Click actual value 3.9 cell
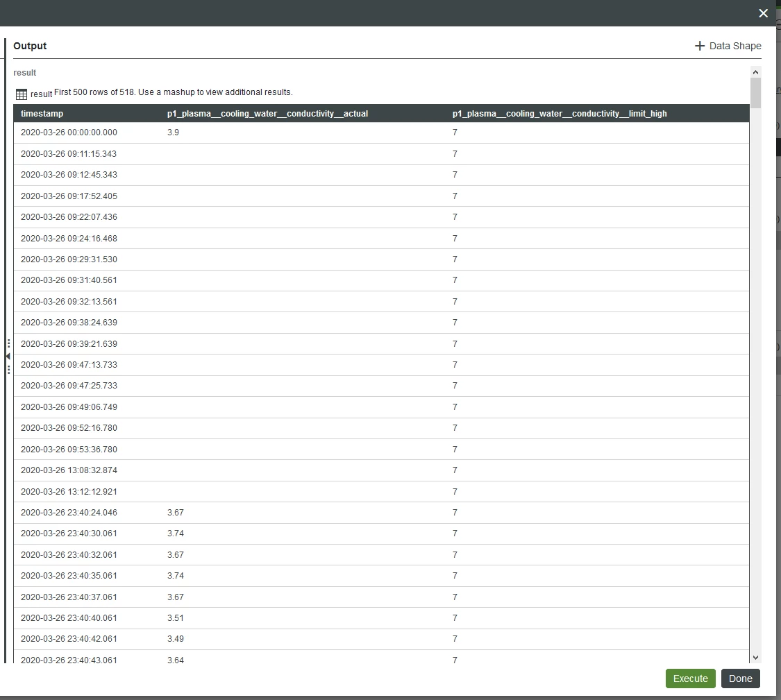 tap(173, 133)
